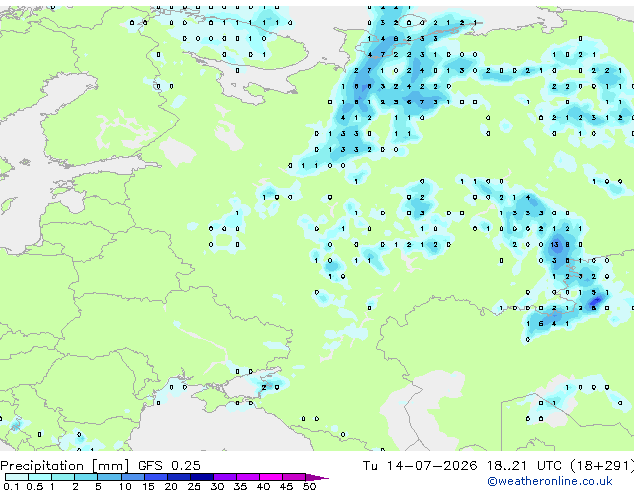Click the '13' precipitation value on the map
Image resolution: width=634 pixels, height=490 pixels.
[554, 244]
